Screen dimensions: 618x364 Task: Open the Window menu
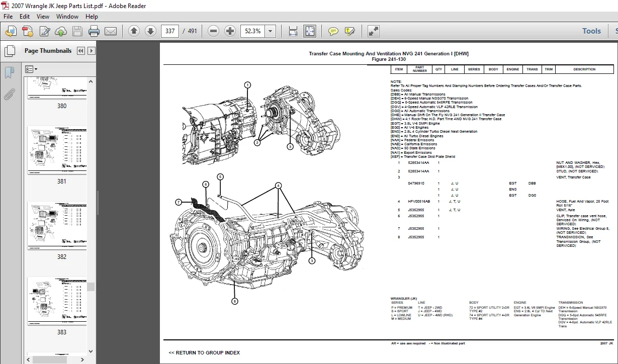(67, 16)
